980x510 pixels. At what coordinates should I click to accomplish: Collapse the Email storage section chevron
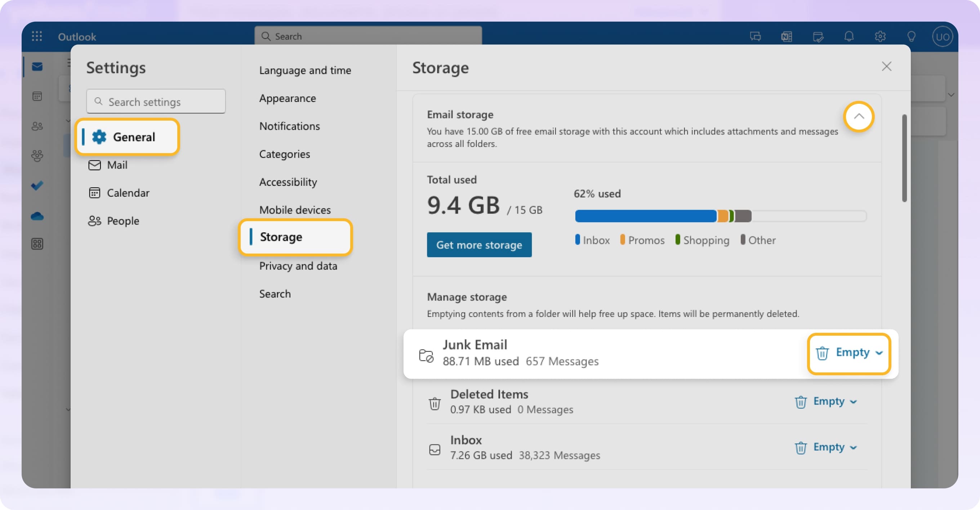pyautogui.click(x=859, y=117)
